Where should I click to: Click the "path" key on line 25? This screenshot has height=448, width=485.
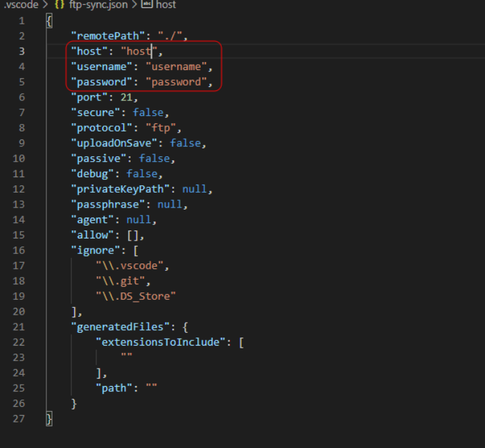pyautogui.click(x=114, y=388)
